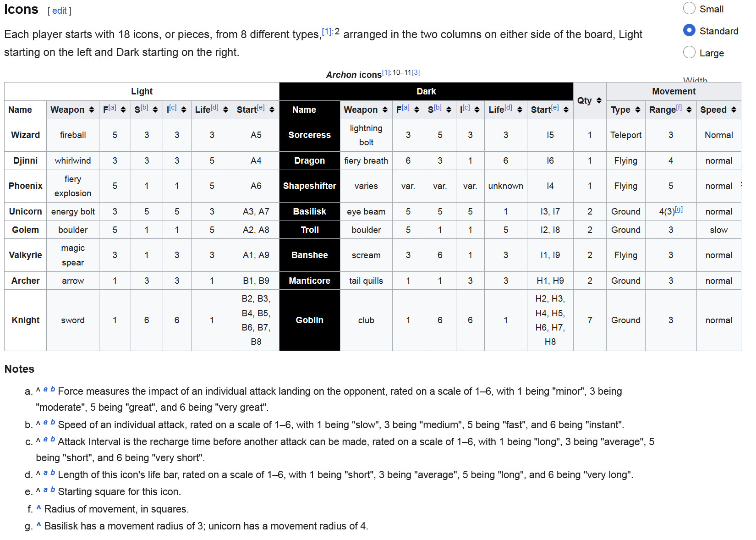Click the Dragon name cell
Screen dimensions: 756x540
coord(309,160)
